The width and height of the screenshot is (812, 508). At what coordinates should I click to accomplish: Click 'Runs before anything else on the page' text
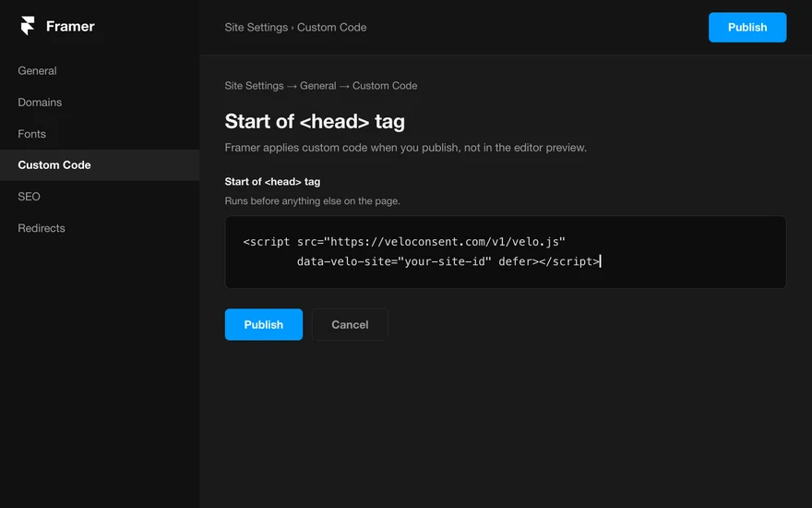pyautogui.click(x=312, y=201)
